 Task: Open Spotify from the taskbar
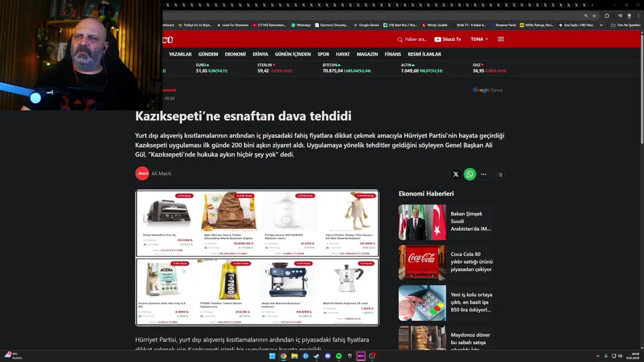click(339, 356)
